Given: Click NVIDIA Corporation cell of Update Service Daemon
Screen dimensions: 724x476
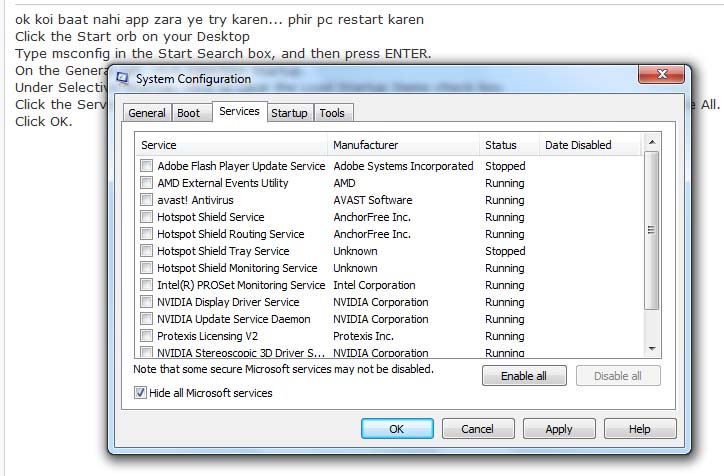Looking at the screenshot, I should [x=381, y=319].
